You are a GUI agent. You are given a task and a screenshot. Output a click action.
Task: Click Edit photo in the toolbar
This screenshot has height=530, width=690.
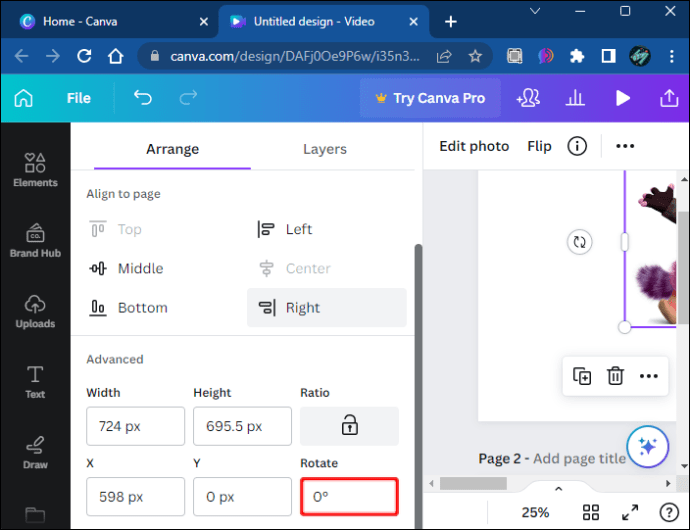coord(474,146)
